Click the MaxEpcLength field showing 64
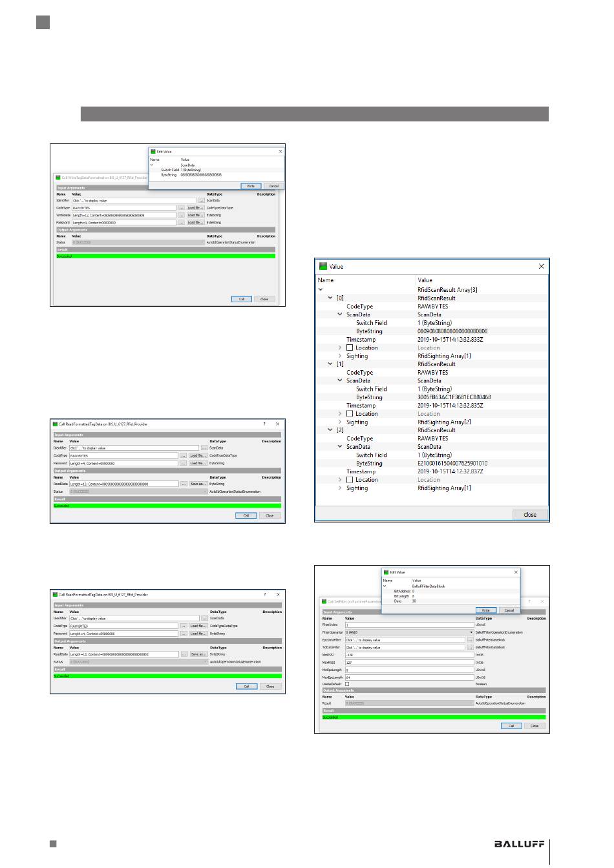614x868 pixels. (x=409, y=677)
